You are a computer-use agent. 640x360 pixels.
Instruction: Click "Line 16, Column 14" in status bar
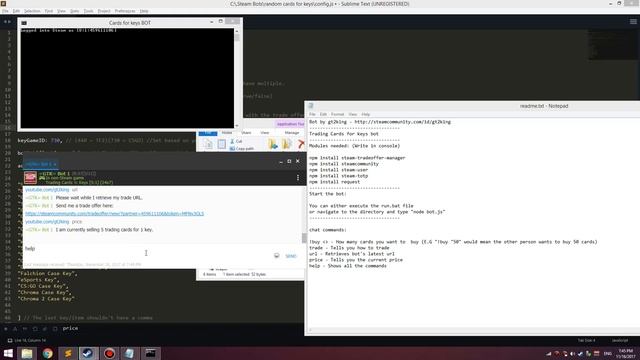pyautogui.click(x=30, y=340)
